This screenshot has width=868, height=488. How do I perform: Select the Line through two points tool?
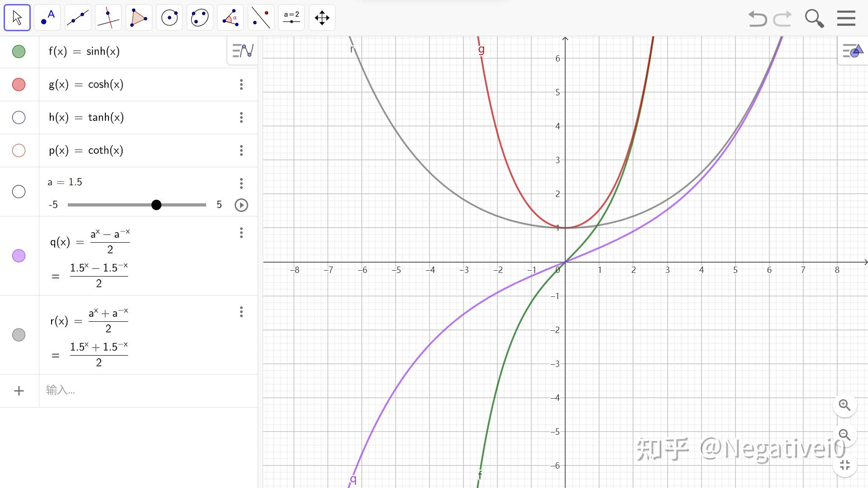[78, 18]
